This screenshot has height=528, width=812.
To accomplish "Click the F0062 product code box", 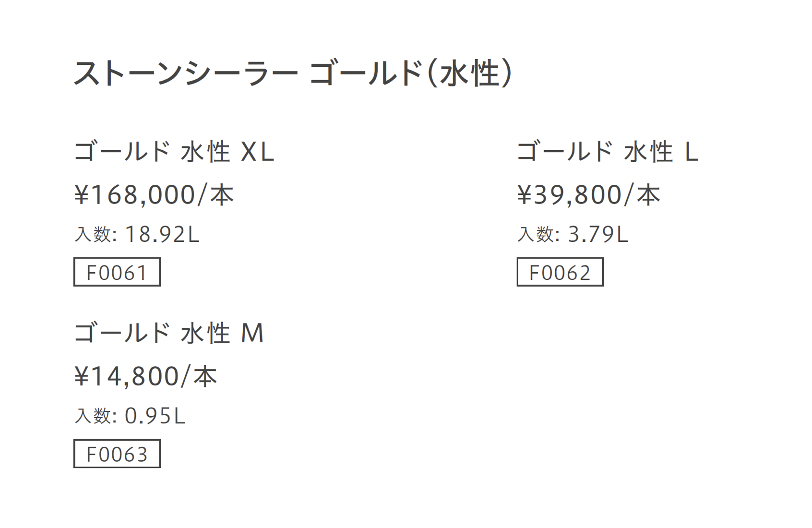I will [560, 273].
